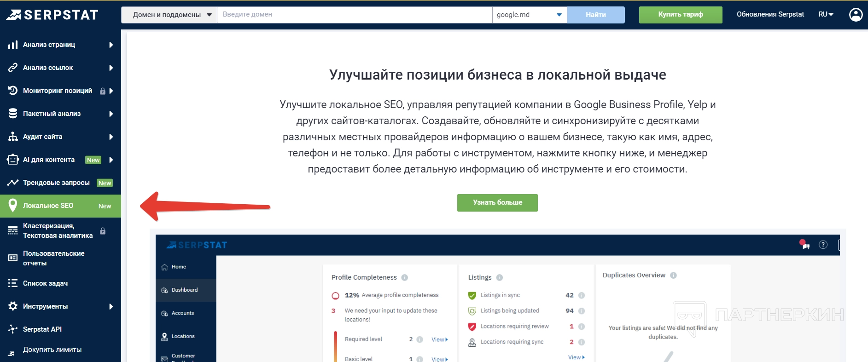
Task: Click the notification chat icon in preview
Action: (x=804, y=244)
